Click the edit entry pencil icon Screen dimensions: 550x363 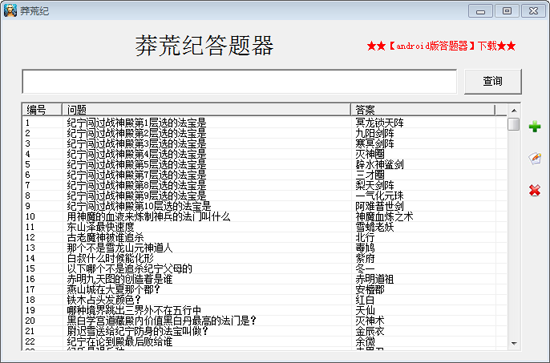coord(535,159)
